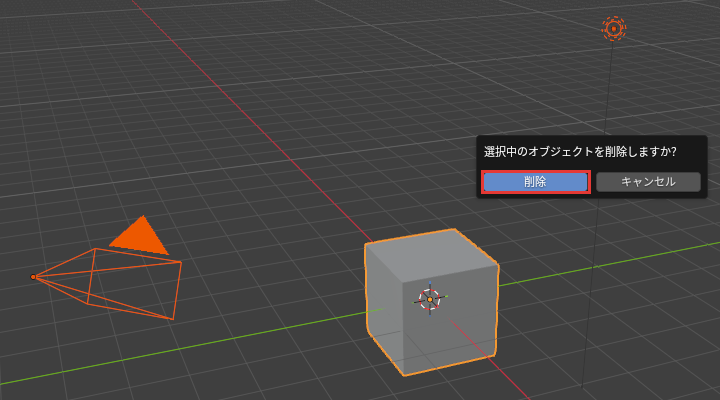Click the 3D cursor on the cube
The height and width of the screenshot is (400, 720).
coord(430,299)
